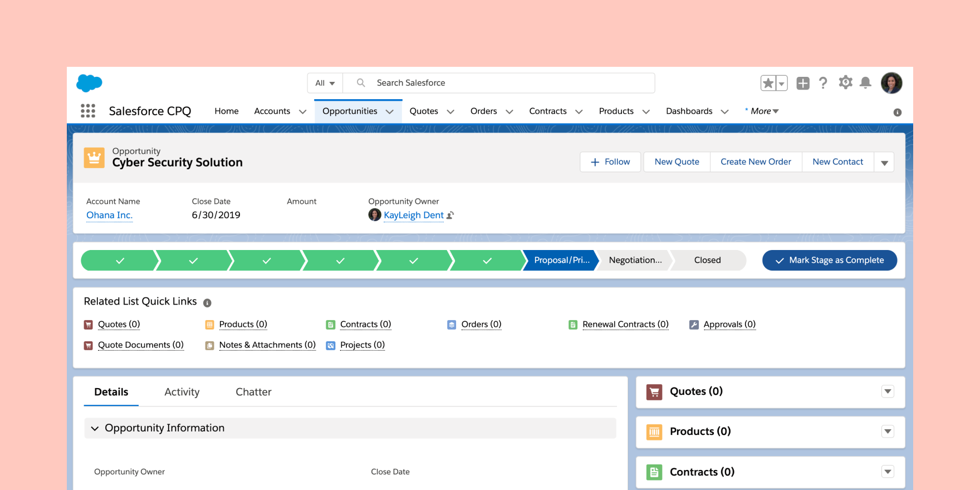Click the Orders quick link icon
This screenshot has height=490, width=980.
(452, 325)
